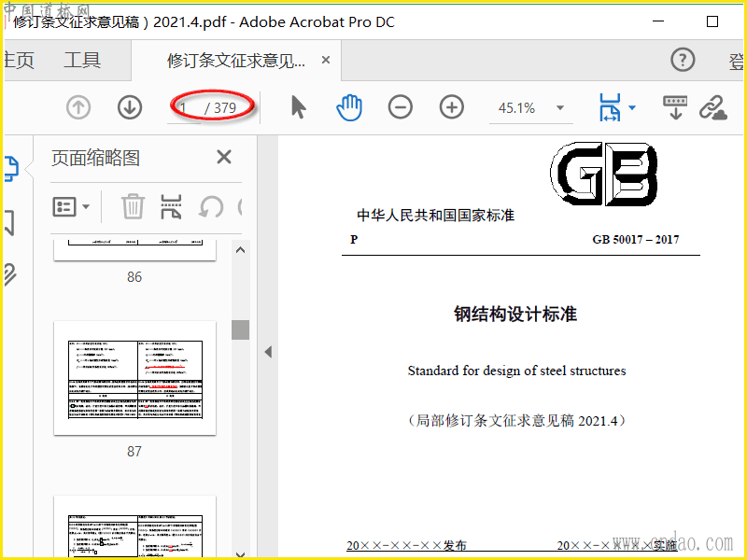This screenshot has height=560, width=747.
Task: Click document title 钢结构设计标准
Action: point(515,314)
